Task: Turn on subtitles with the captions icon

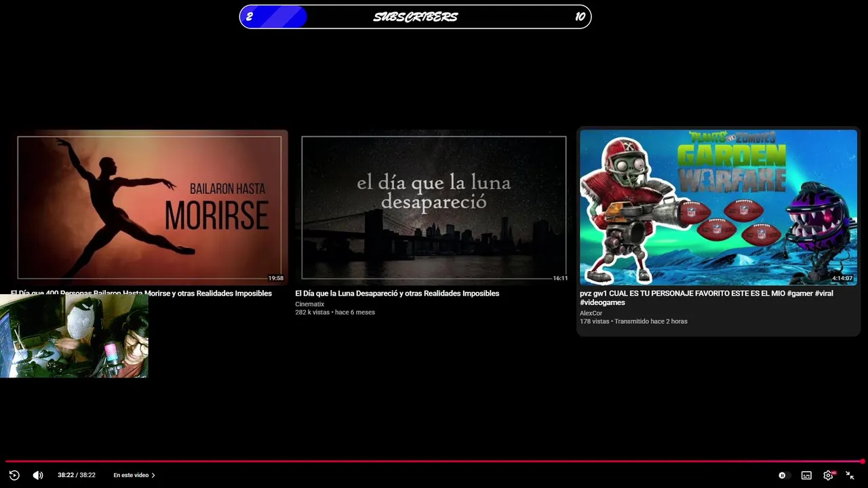Action: coord(806,475)
